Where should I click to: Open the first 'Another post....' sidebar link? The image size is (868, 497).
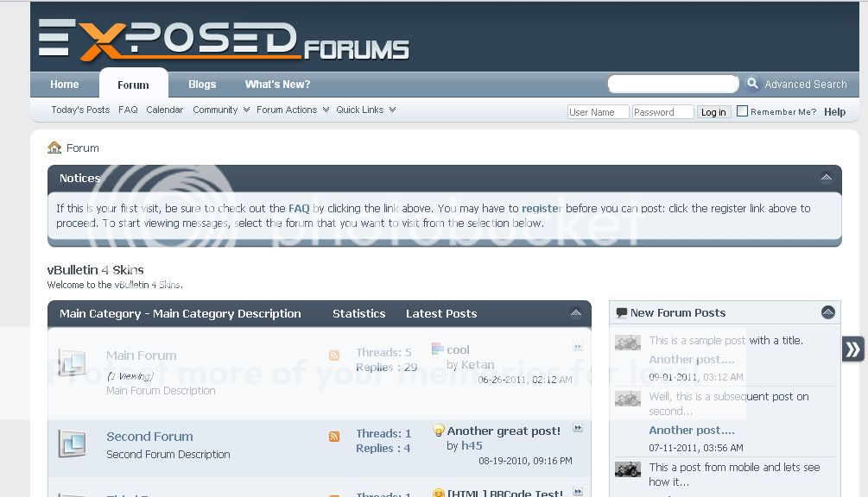(692, 359)
